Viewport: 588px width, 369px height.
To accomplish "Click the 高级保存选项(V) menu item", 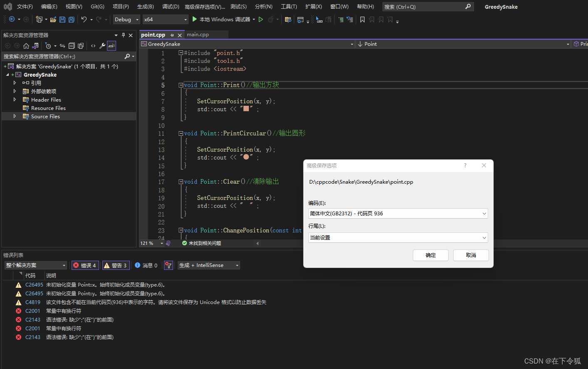I will [205, 7].
